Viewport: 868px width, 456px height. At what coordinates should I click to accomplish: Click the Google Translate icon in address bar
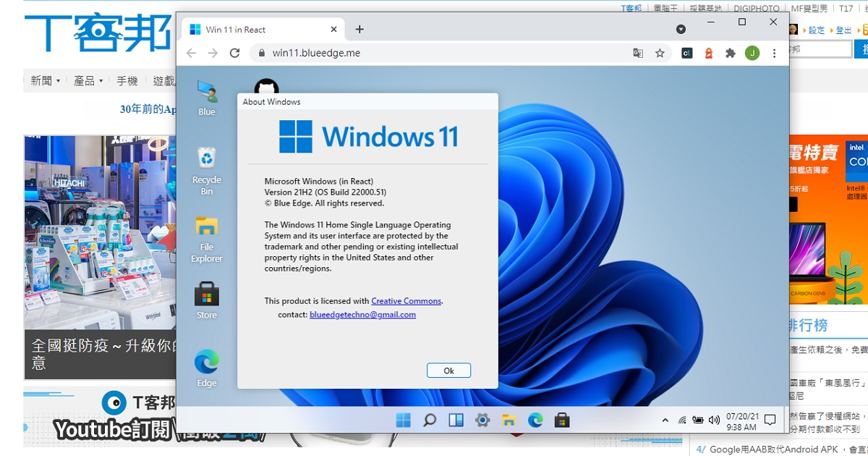[638, 53]
